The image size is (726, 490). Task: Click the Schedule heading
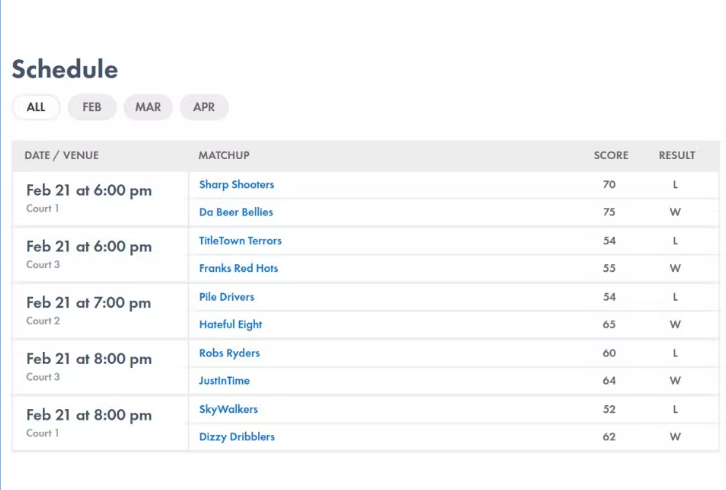coord(65,69)
